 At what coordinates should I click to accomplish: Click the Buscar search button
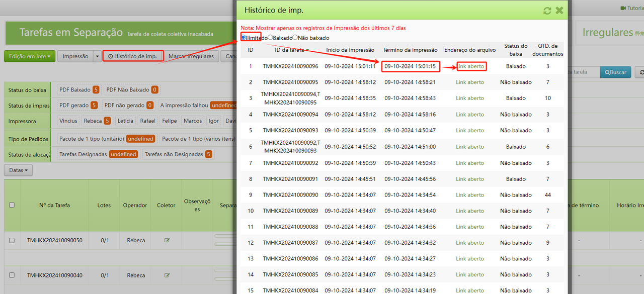615,72
